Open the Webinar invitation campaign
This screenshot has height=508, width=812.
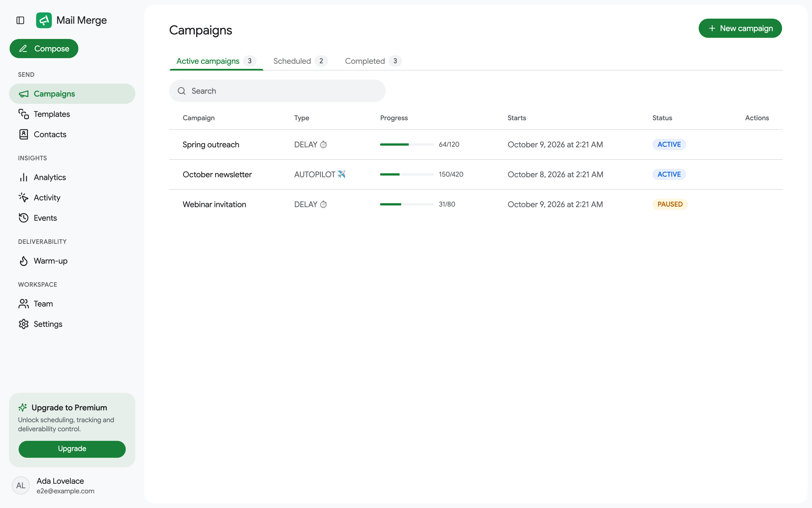click(214, 204)
